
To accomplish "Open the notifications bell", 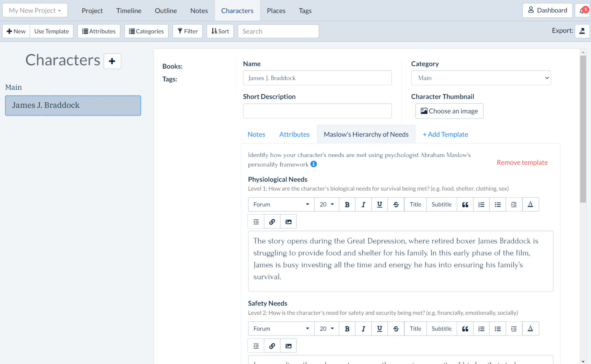I will pyautogui.click(x=583, y=10).
